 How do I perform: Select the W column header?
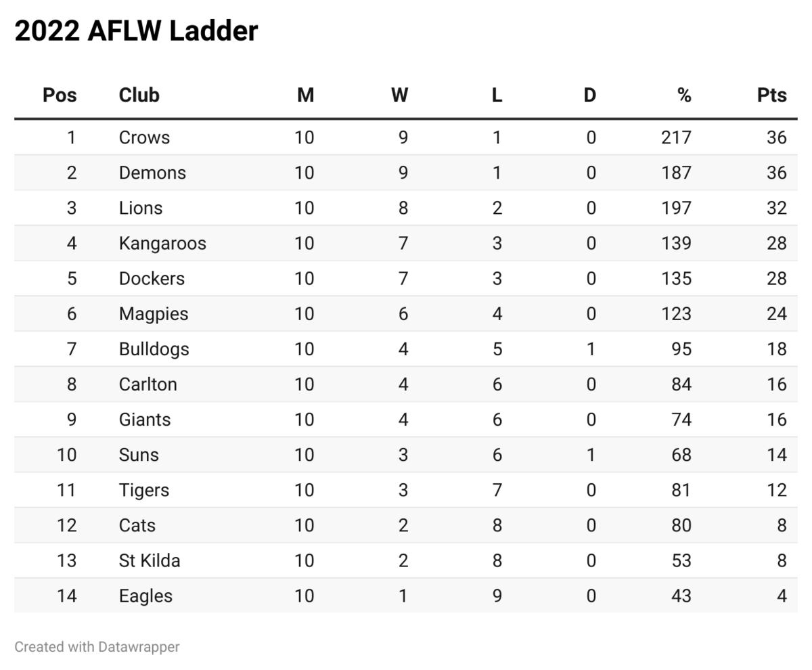click(x=400, y=95)
